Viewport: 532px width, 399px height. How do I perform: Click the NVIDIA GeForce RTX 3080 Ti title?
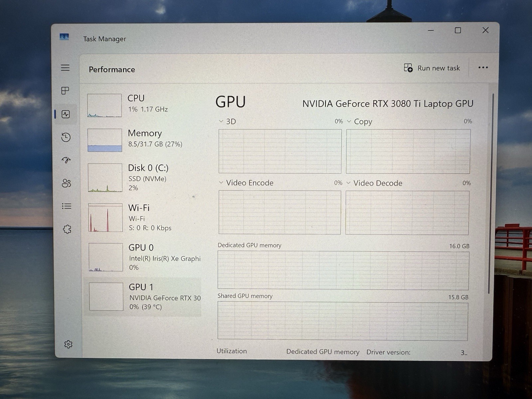pyautogui.click(x=388, y=104)
